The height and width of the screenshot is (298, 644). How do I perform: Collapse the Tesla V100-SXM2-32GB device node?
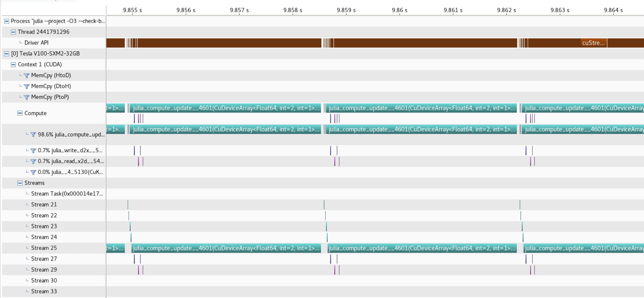point(6,54)
